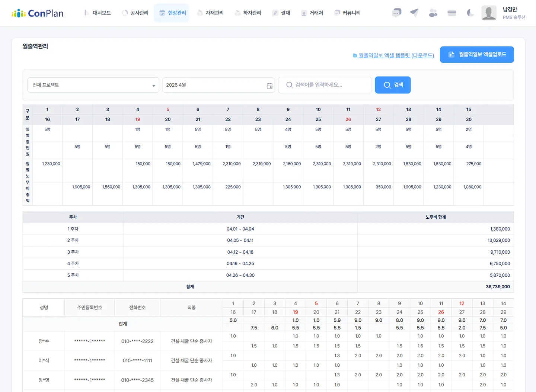Click the worker name 이*식

point(44,361)
